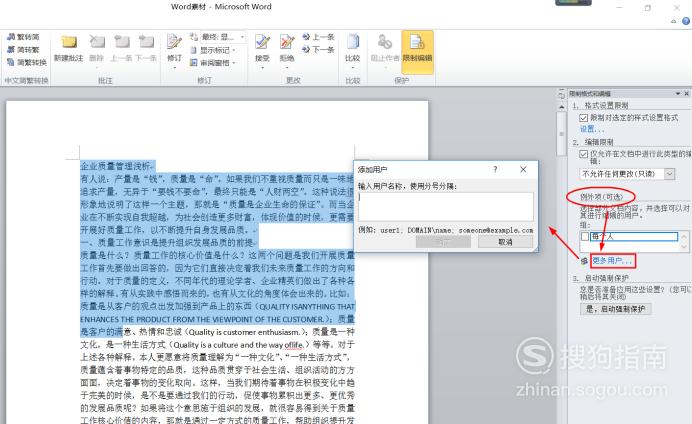
Task: Click help question mark in 添加用户 dialog
Action: tap(495, 169)
